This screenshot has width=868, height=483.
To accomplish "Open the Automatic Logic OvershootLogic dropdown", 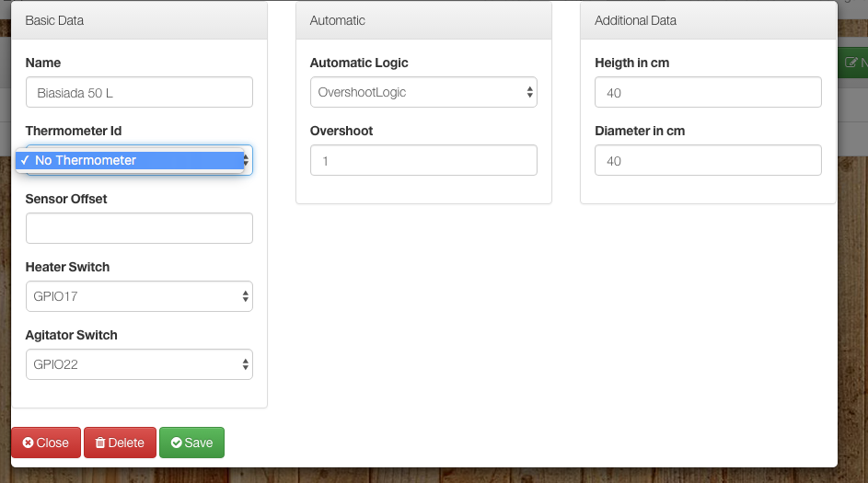I will tap(423, 92).
